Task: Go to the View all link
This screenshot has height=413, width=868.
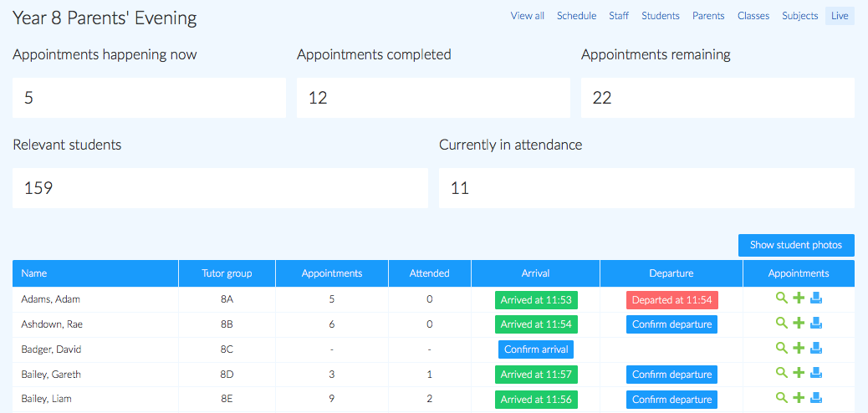Action: click(x=527, y=16)
